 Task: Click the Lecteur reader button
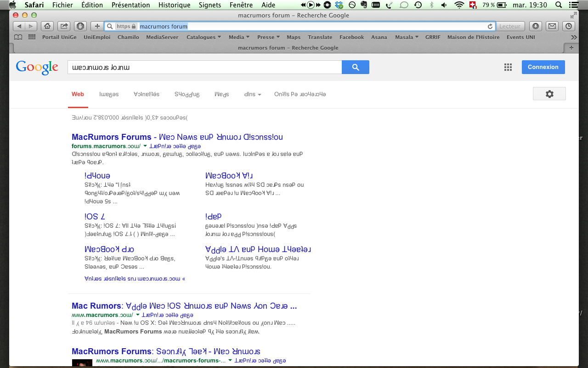[x=510, y=26]
